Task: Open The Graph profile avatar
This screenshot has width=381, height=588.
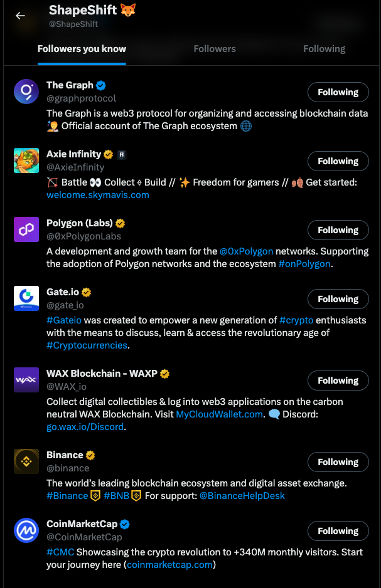Action: pos(26,92)
